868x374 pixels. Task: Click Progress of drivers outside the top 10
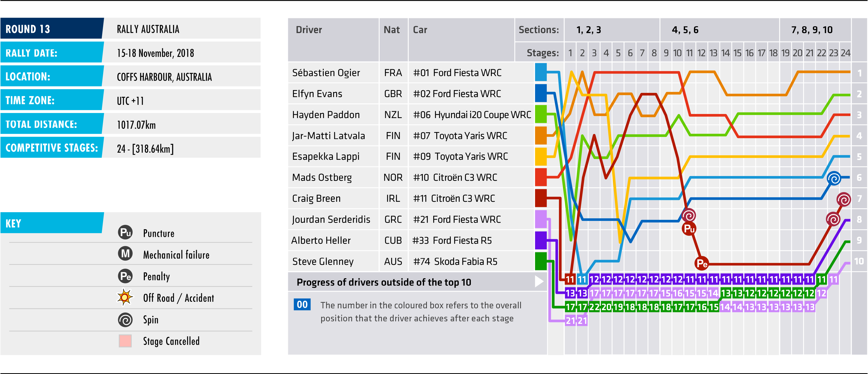point(384,282)
